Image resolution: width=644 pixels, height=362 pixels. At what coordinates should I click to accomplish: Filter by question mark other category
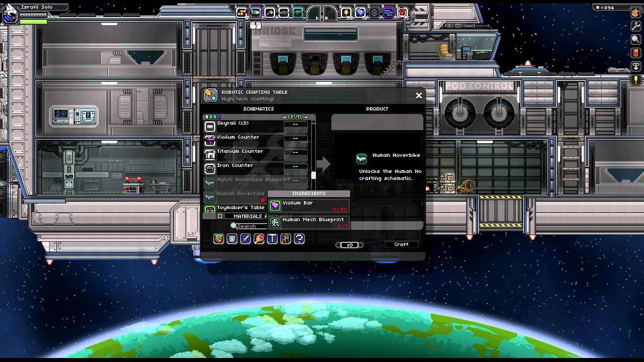(299, 239)
